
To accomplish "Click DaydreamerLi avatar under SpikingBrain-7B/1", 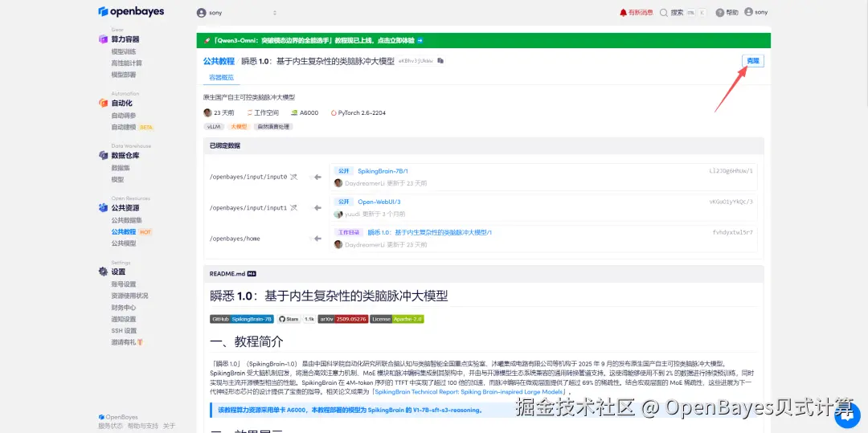I will (x=339, y=183).
